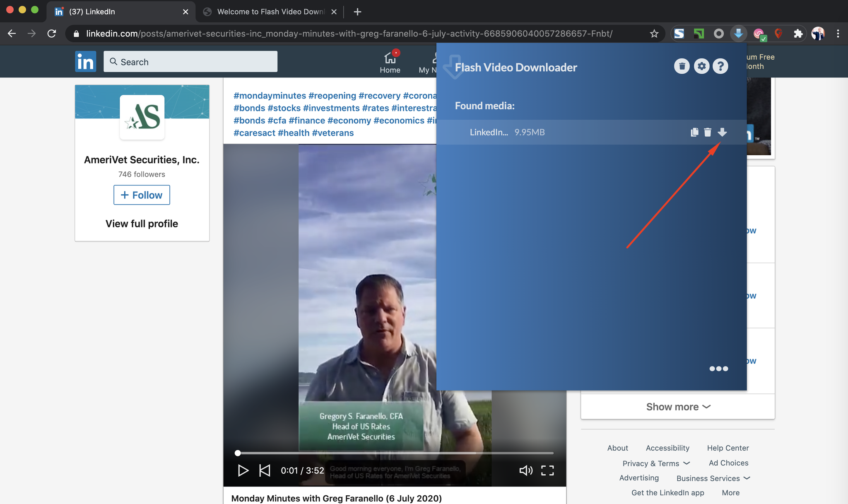Play the Monday Minutes video
This screenshot has width=848, height=504.
(x=243, y=470)
